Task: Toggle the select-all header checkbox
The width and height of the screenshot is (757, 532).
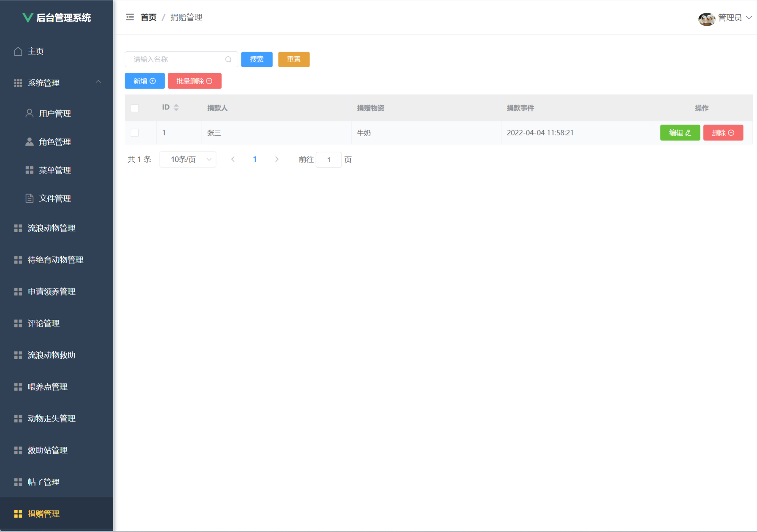Action: (x=135, y=108)
